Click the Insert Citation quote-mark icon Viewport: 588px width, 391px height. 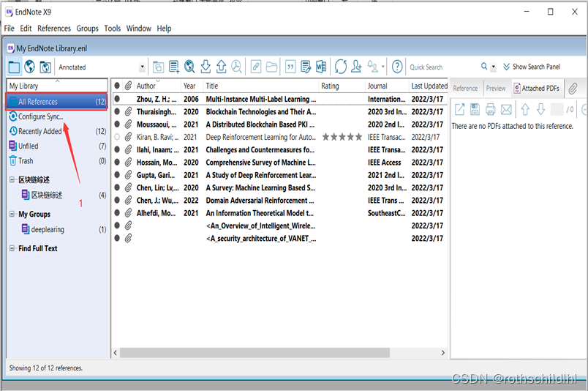(290, 67)
